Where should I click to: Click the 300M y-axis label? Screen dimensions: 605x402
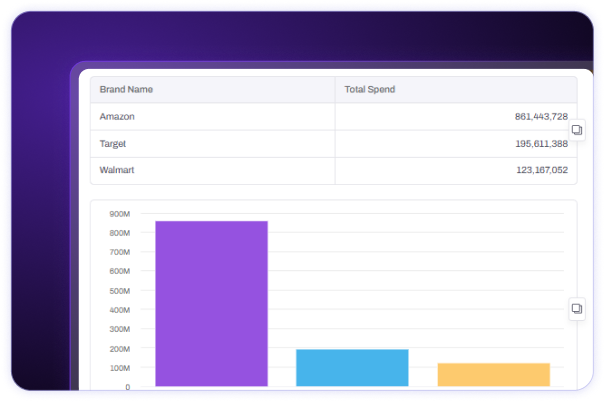pos(120,329)
